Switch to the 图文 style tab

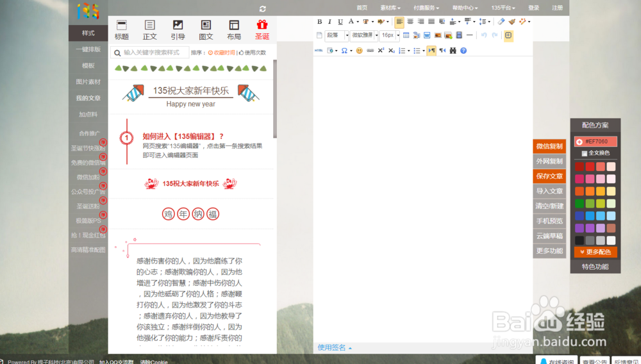(x=206, y=30)
